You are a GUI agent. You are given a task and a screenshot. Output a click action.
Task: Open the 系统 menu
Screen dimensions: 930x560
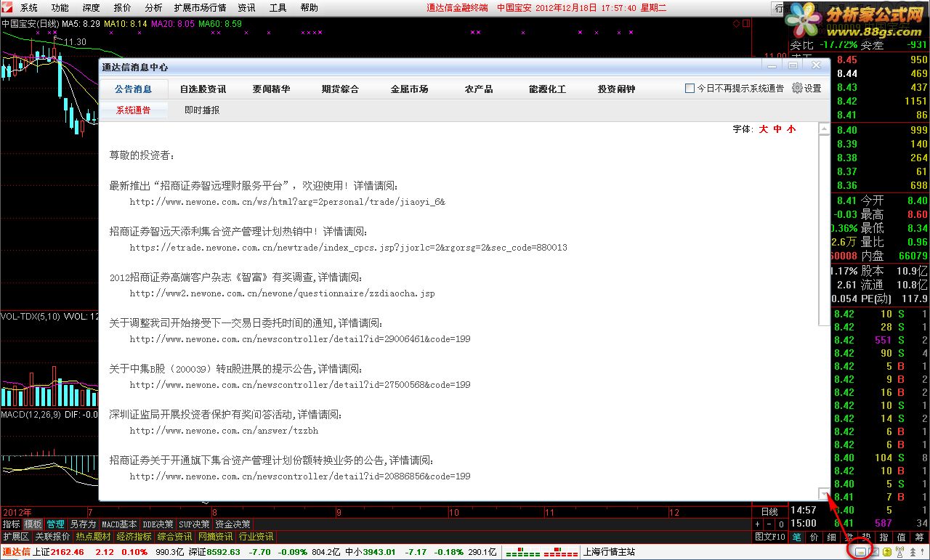point(29,8)
